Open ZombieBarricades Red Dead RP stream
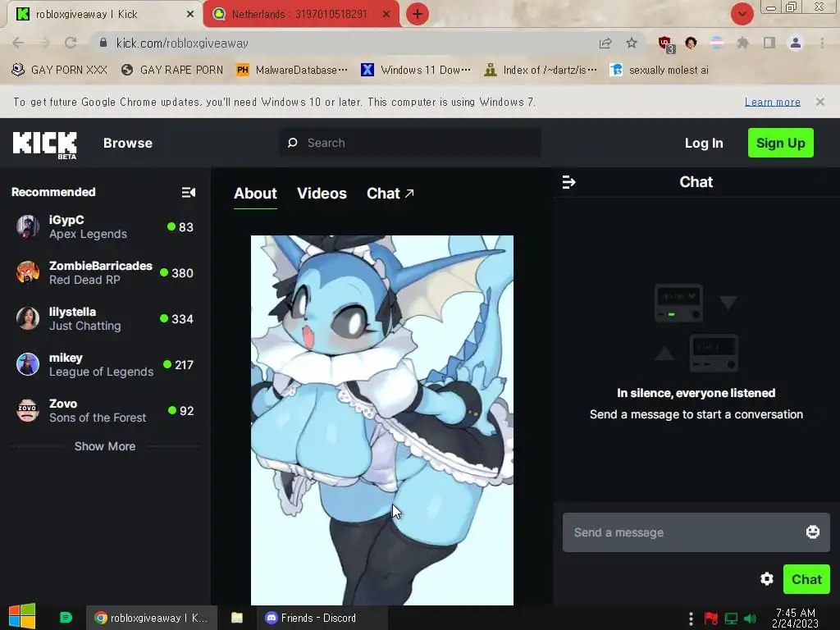The height and width of the screenshot is (630, 840). (105, 272)
